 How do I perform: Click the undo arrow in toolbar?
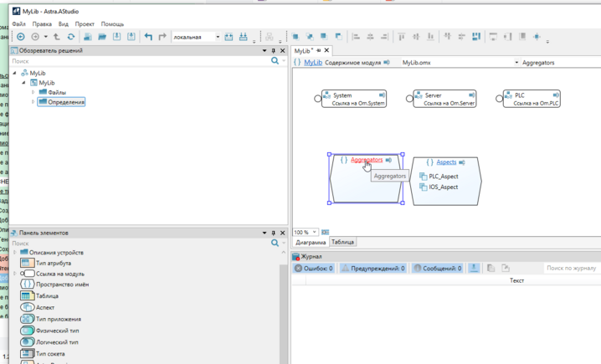148,37
